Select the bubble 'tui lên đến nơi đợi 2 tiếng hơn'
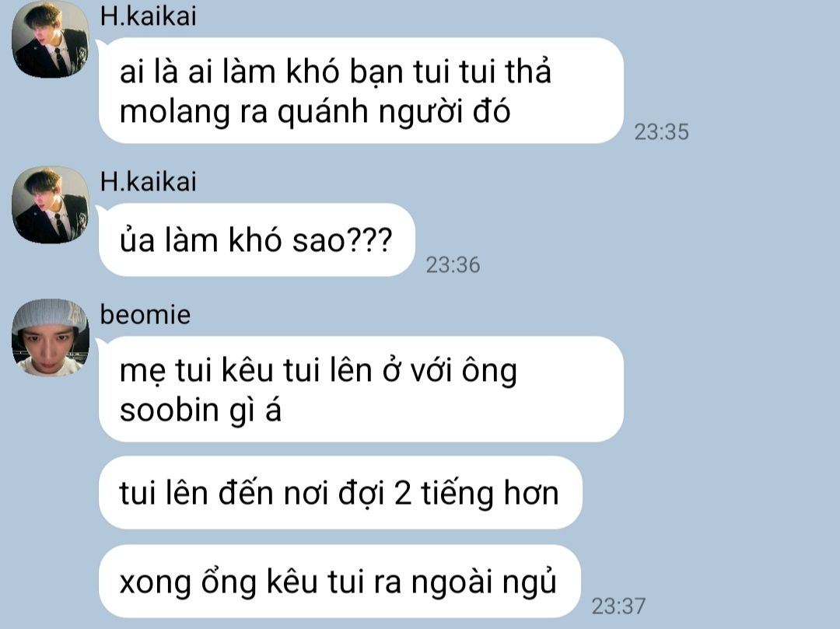840x629 pixels. [340, 492]
